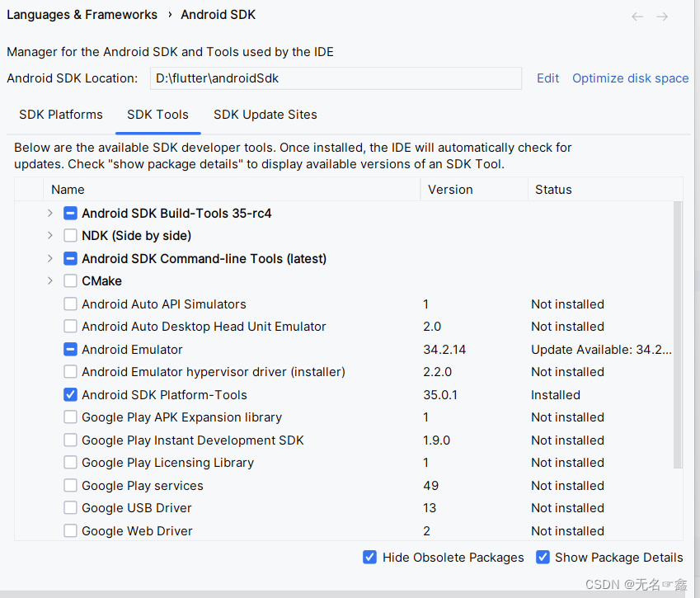The width and height of the screenshot is (700, 598).
Task: Expand the CMake tree row
Action: 50,281
